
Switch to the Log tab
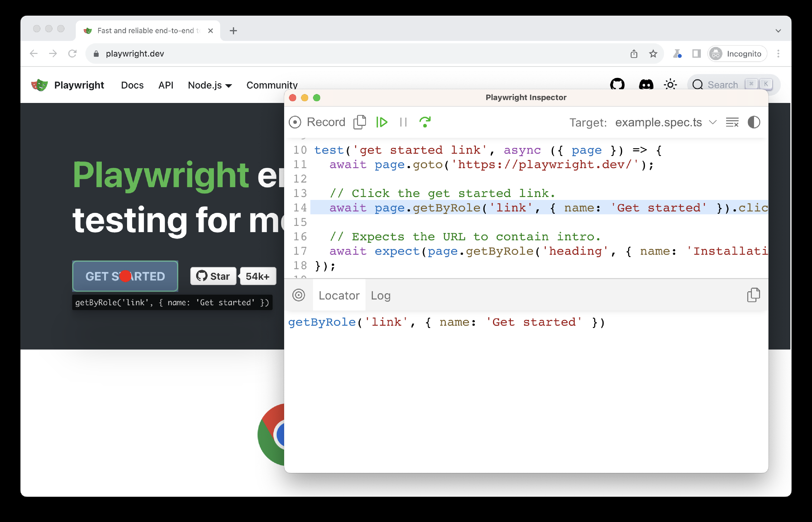pyautogui.click(x=380, y=295)
